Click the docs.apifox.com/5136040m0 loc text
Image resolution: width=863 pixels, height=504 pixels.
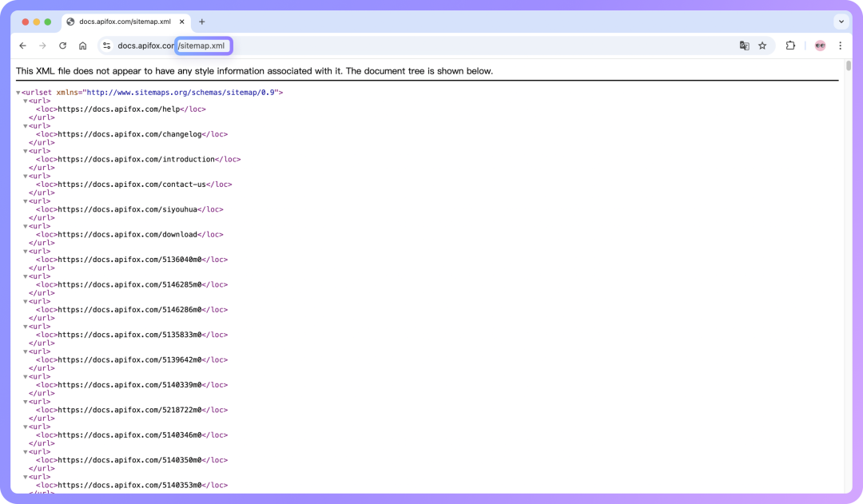pyautogui.click(x=130, y=259)
